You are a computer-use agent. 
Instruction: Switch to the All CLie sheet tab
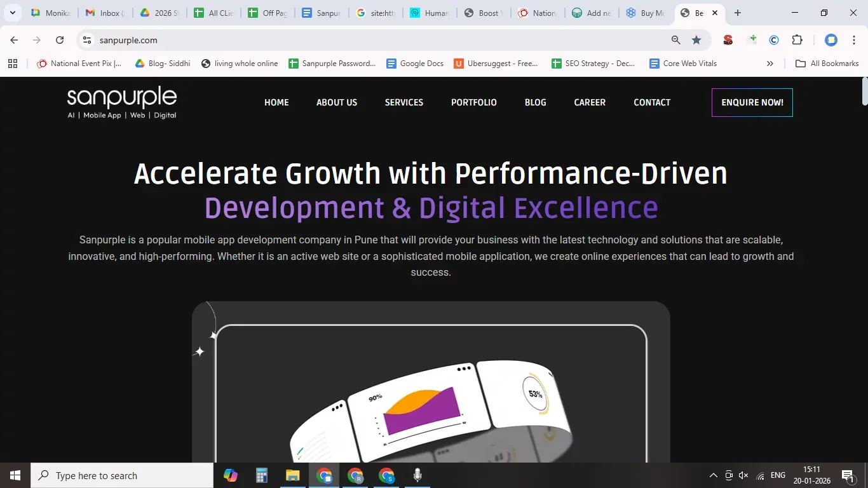click(x=214, y=13)
